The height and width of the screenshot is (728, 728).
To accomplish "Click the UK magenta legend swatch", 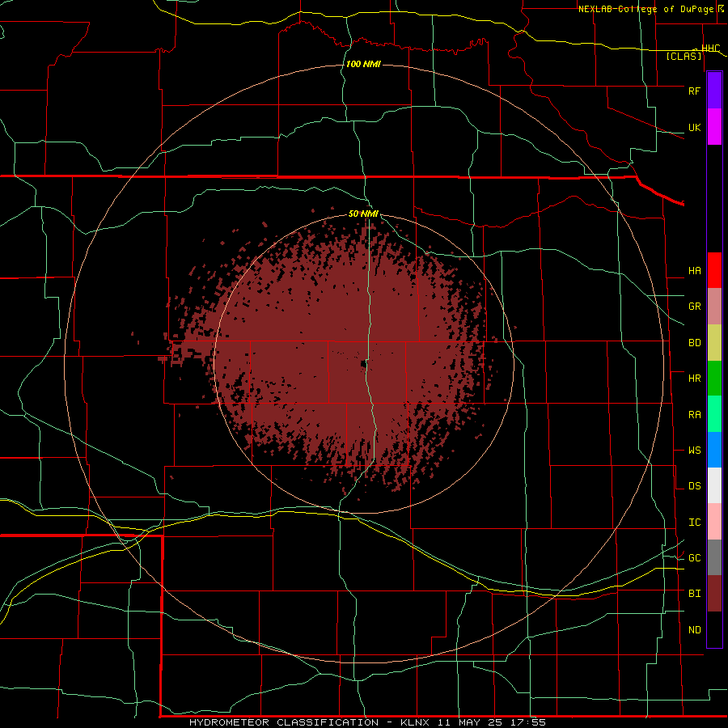I will point(714,127).
